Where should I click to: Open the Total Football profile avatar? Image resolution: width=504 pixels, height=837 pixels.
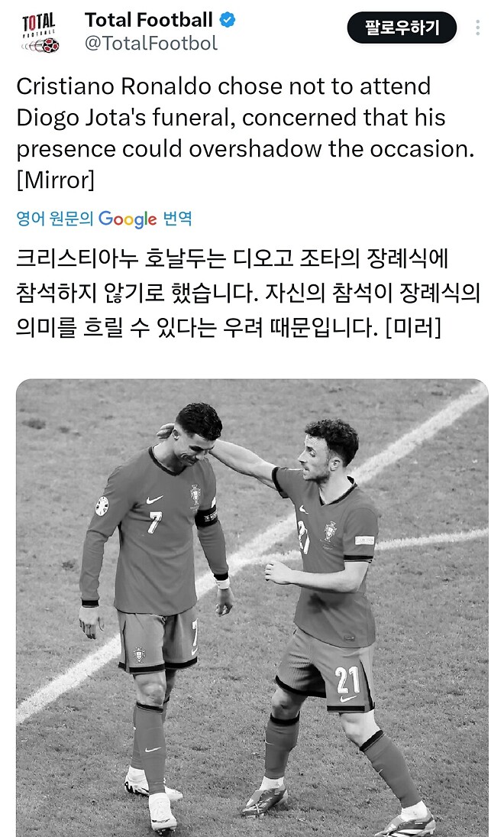tap(40, 33)
